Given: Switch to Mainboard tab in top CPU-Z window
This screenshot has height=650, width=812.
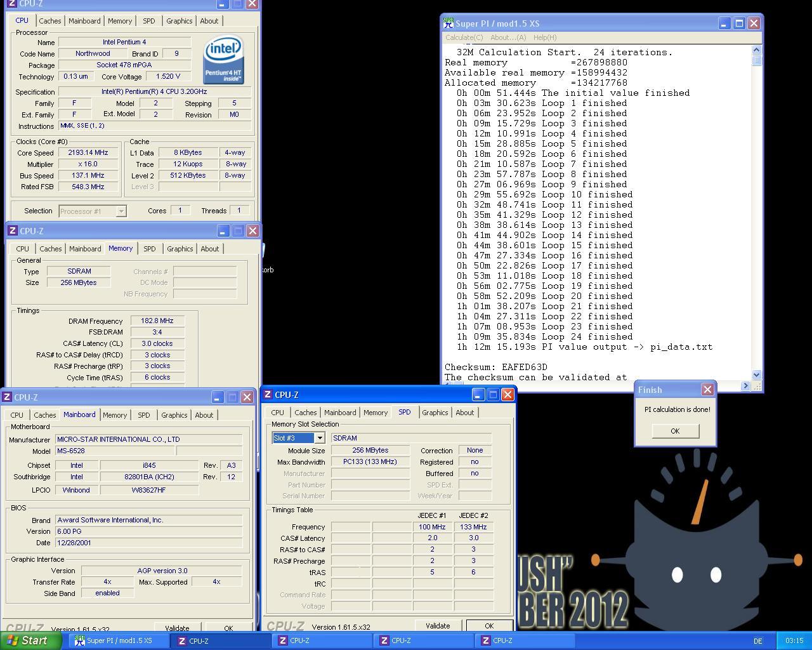Looking at the screenshot, I should [x=84, y=21].
